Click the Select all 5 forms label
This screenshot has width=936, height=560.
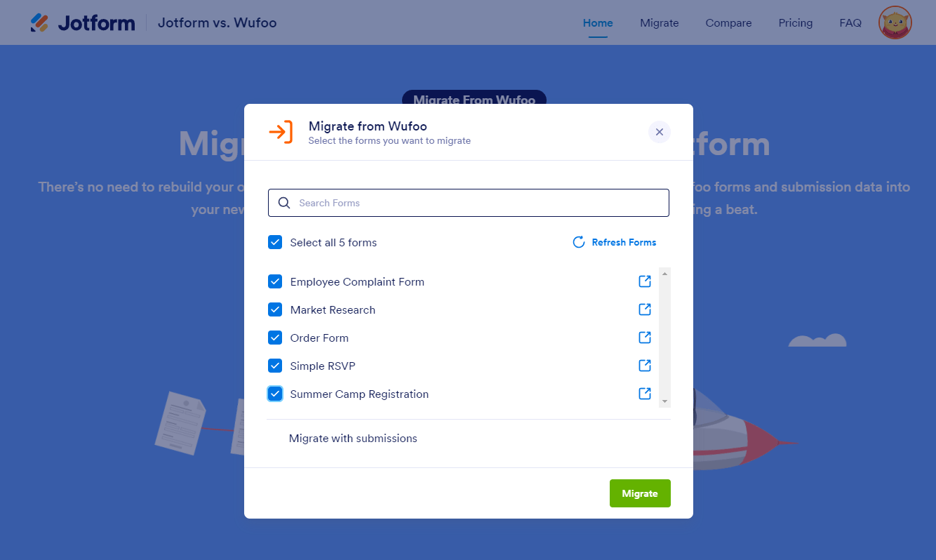[x=333, y=242]
